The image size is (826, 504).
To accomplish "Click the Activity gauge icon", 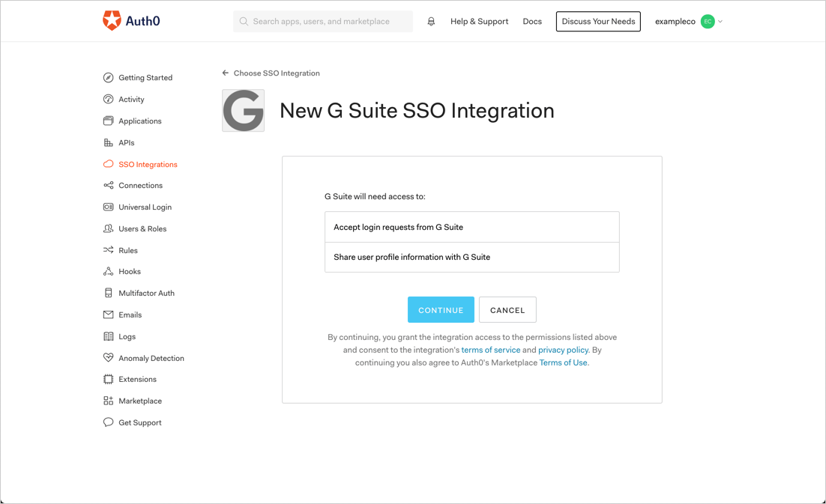I will (108, 100).
